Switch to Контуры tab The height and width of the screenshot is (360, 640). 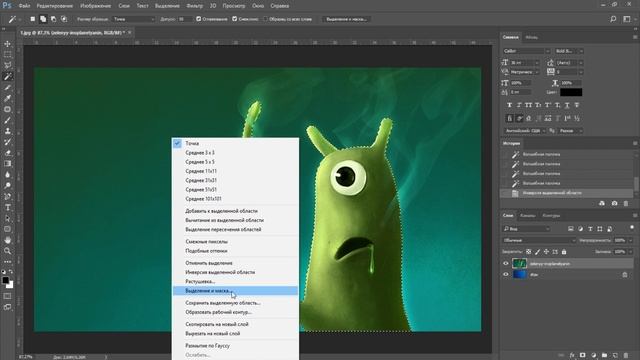(x=551, y=216)
